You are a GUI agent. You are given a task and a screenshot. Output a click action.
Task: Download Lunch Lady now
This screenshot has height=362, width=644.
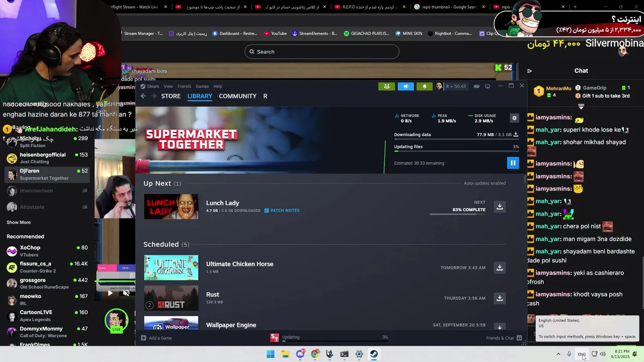pos(500,206)
